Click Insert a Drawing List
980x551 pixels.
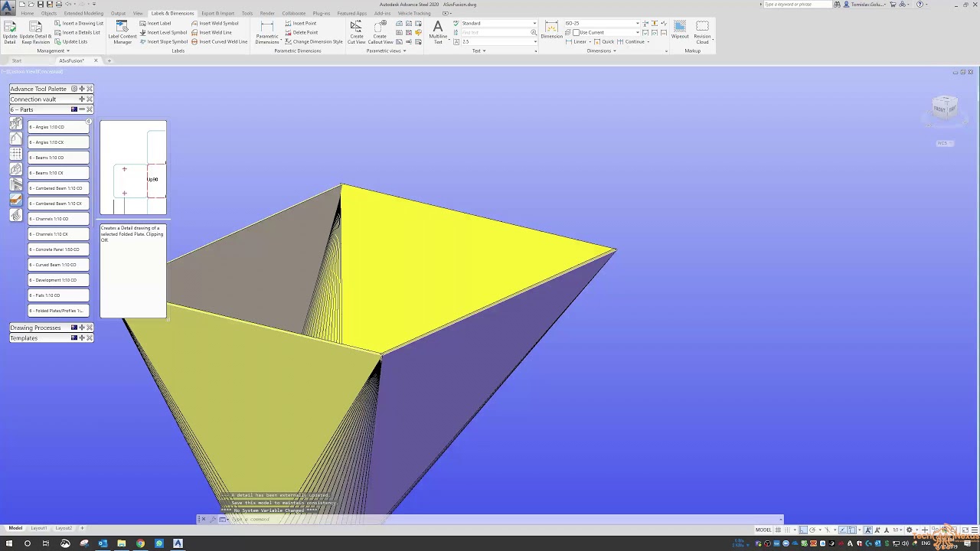click(x=79, y=23)
